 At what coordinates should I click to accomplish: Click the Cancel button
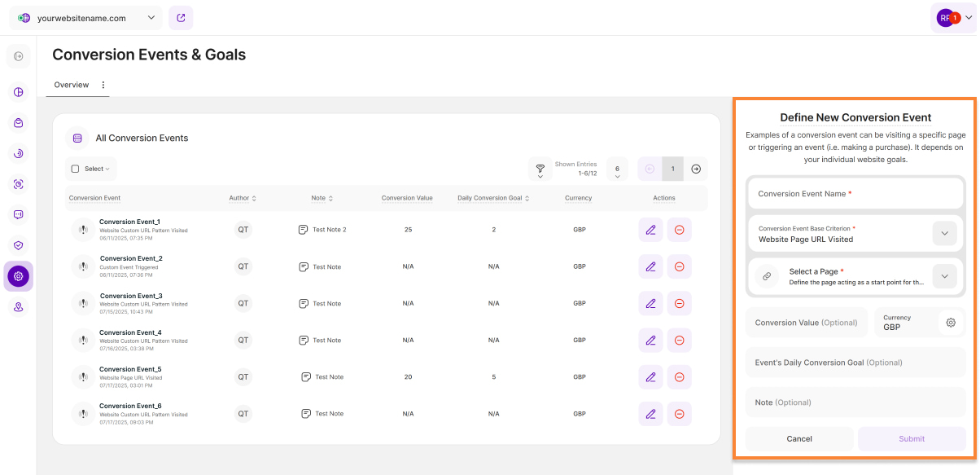[799, 438]
